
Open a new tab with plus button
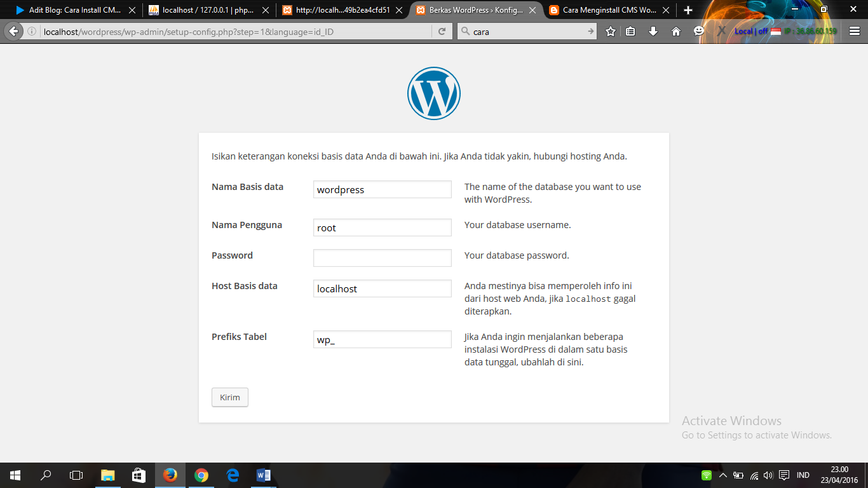point(688,10)
